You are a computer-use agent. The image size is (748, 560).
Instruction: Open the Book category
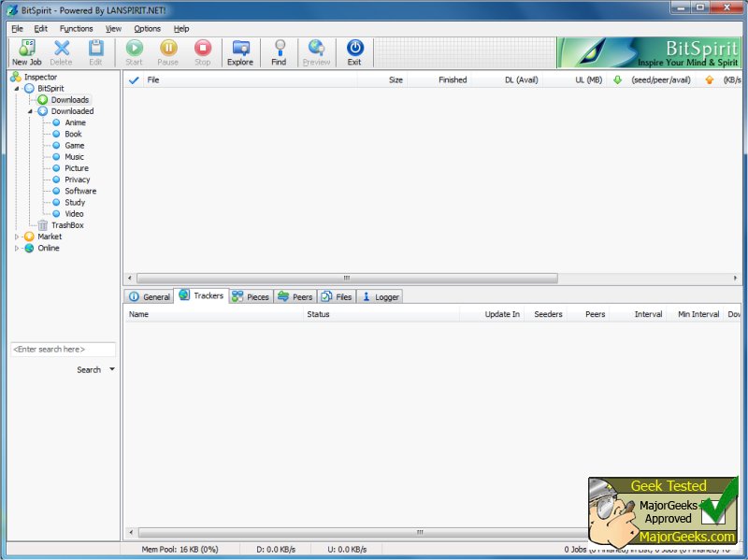point(73,134)
